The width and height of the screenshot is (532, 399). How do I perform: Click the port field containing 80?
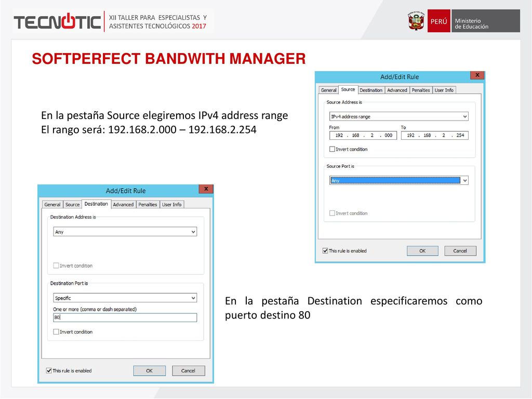click(x=125, y=317)
